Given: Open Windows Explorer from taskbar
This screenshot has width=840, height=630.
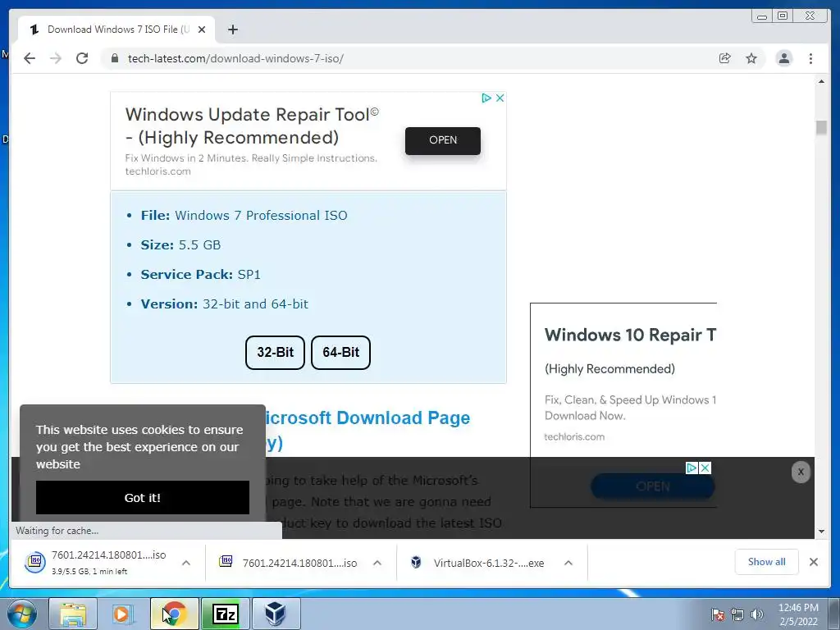Looking at the screenshot, I should pyautogui.click(x=73, y=614).
